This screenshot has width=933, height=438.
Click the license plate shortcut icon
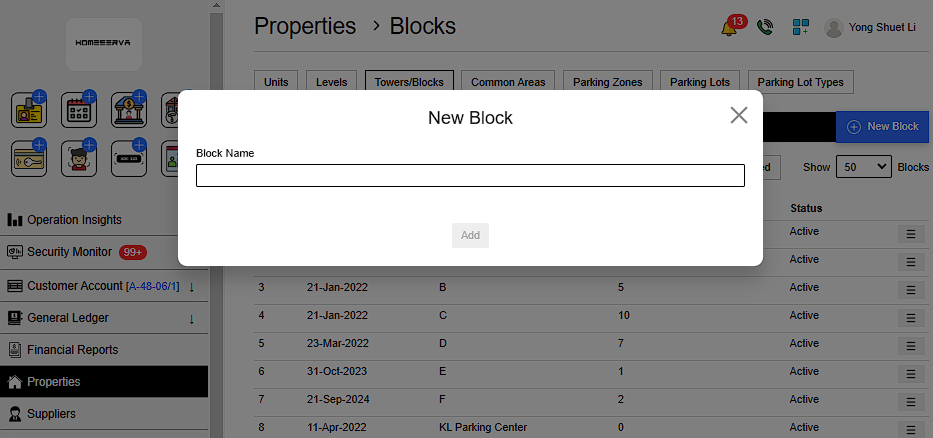coord(129,158)
